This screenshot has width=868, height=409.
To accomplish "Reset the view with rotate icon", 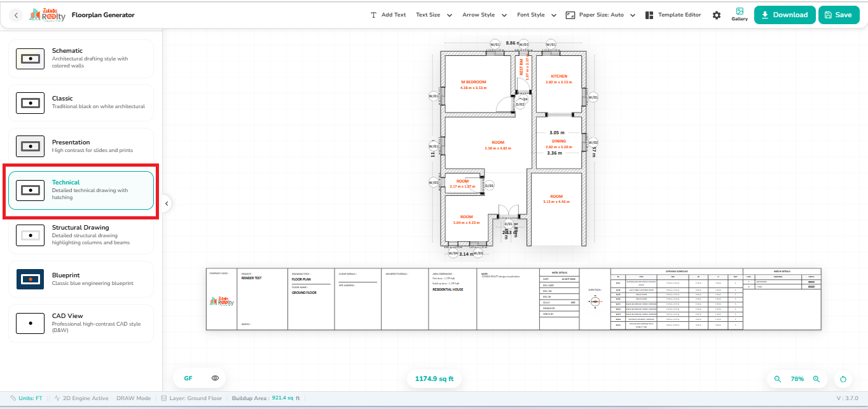I will point(843,379).
